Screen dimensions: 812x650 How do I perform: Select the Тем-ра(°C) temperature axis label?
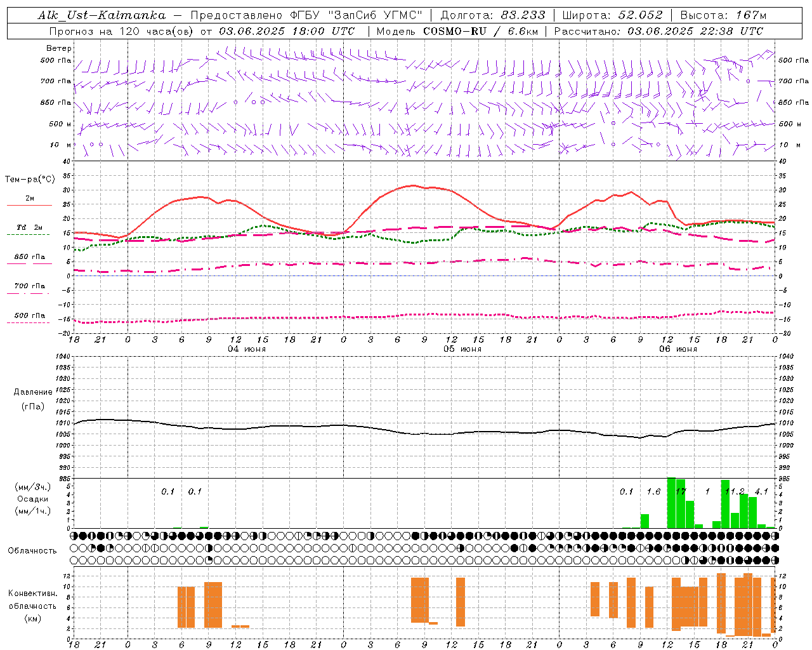(x=30, y=180)
